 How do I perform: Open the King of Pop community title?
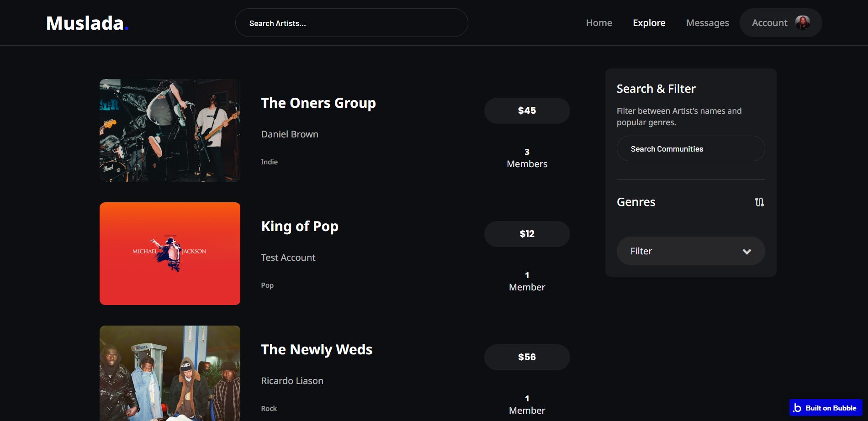coord(300,226)
